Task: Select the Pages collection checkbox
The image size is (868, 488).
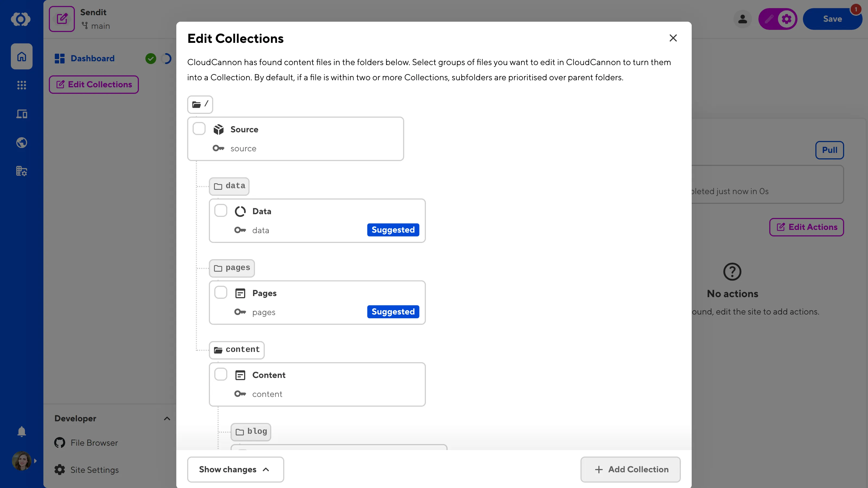Action: (x=221, y=292)
